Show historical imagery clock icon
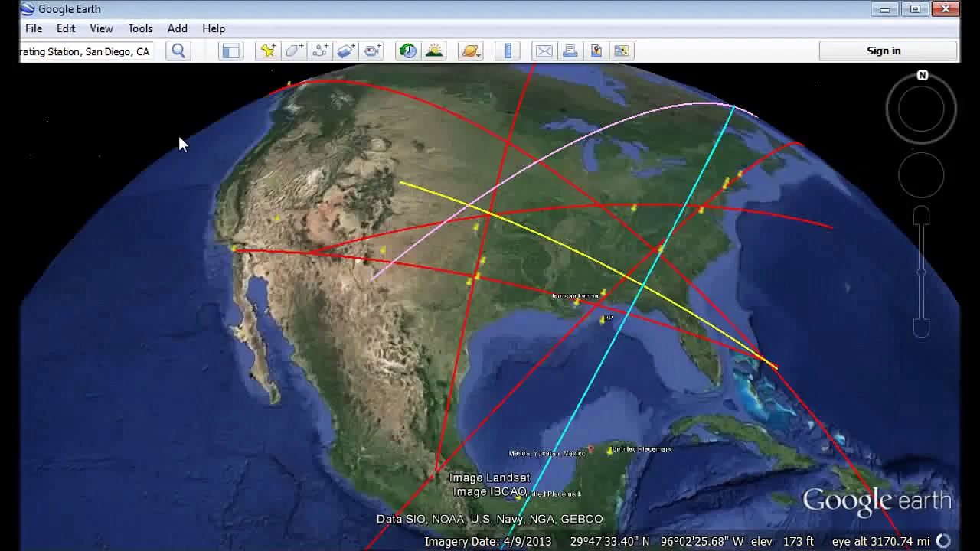The width and height of the screenshot is (980, 551). point(407,51)
